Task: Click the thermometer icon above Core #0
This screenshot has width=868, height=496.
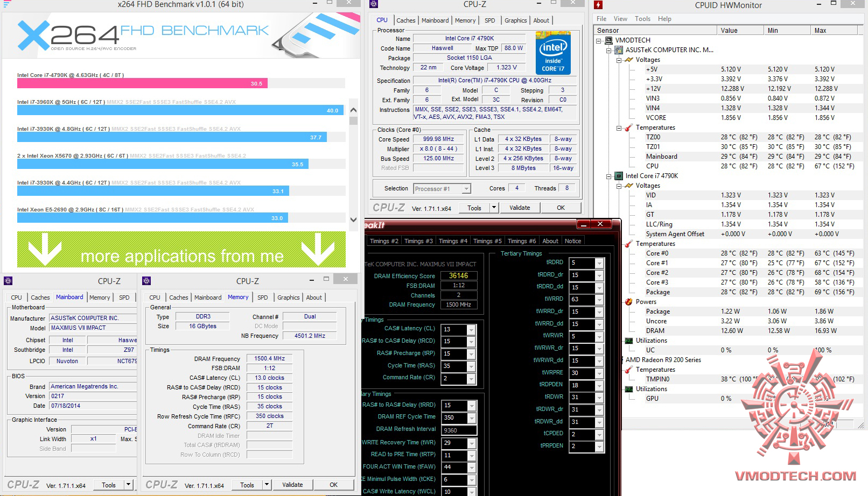Action: coord(628,244)
